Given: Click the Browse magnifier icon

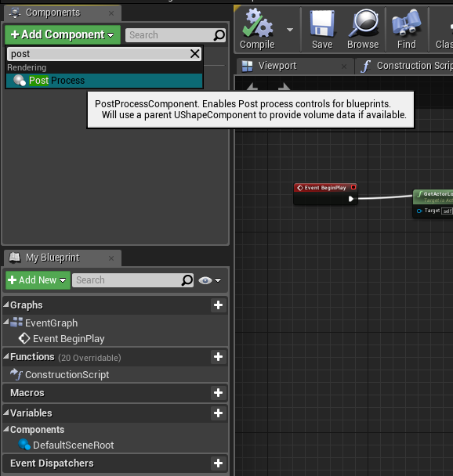Looking at the screenshot, I should 363,23.
